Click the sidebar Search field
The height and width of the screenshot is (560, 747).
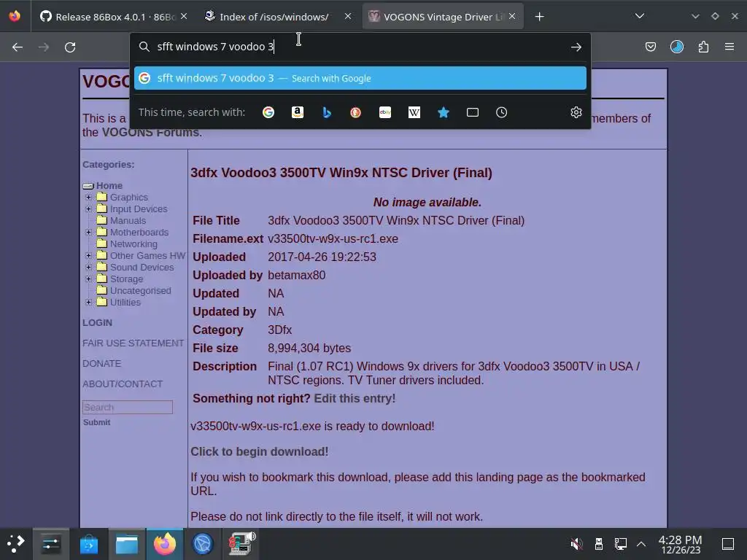(127, 407)
